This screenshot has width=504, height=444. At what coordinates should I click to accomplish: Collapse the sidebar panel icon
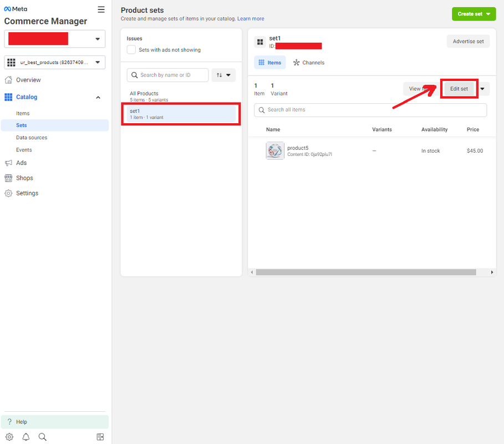tap(100, 437)
